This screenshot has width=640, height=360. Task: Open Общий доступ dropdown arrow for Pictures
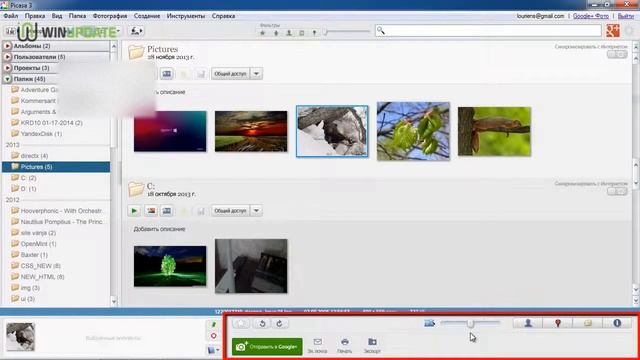tap(256, 74)
